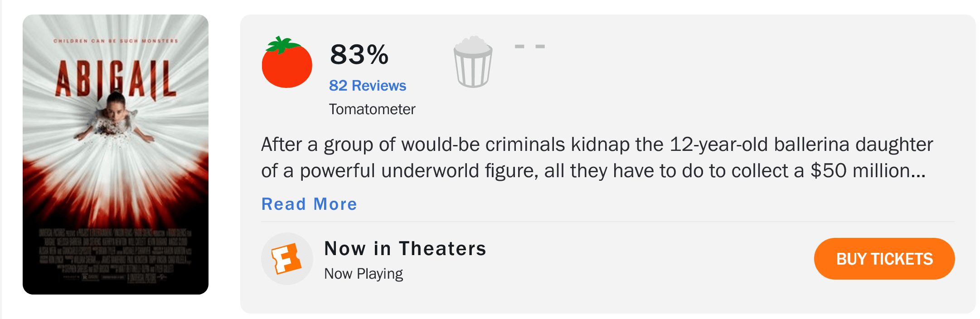Click the Now Playing status text
Screen dimensions: 980x319
(364, 274)
